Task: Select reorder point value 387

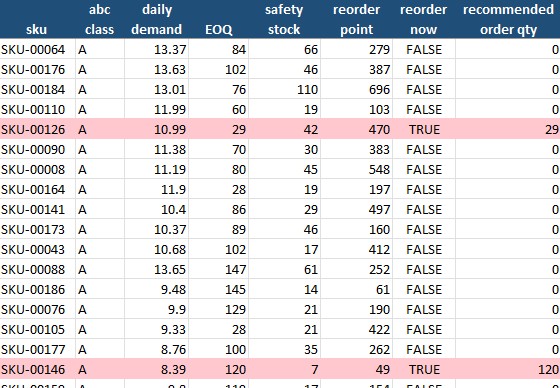Action: tap(356, 69)
